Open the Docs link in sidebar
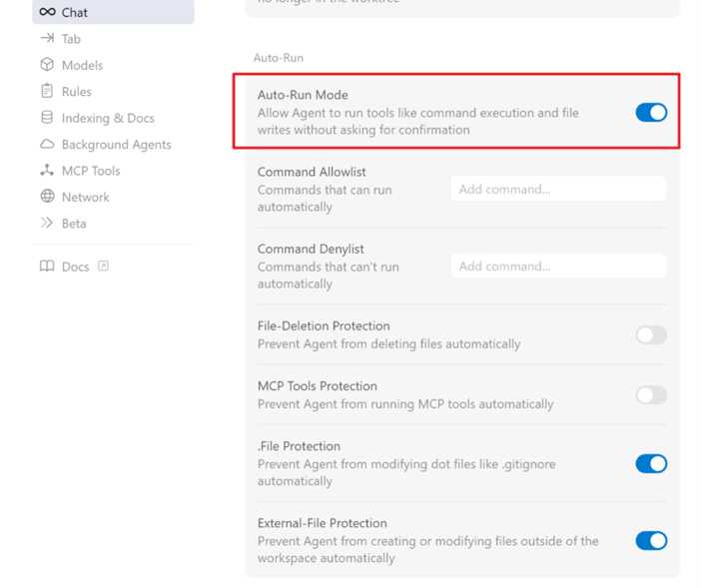This screenshot has height=588, width=702. coord(75,267)
